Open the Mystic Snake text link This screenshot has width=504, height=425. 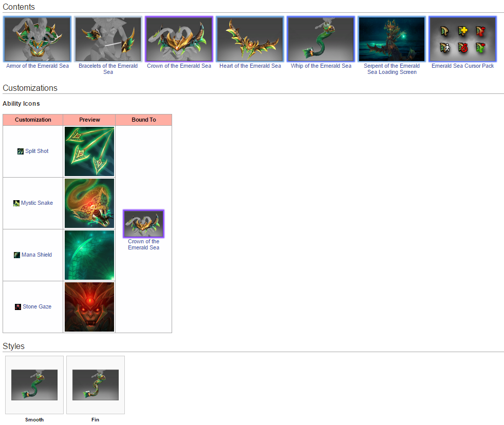37,203
